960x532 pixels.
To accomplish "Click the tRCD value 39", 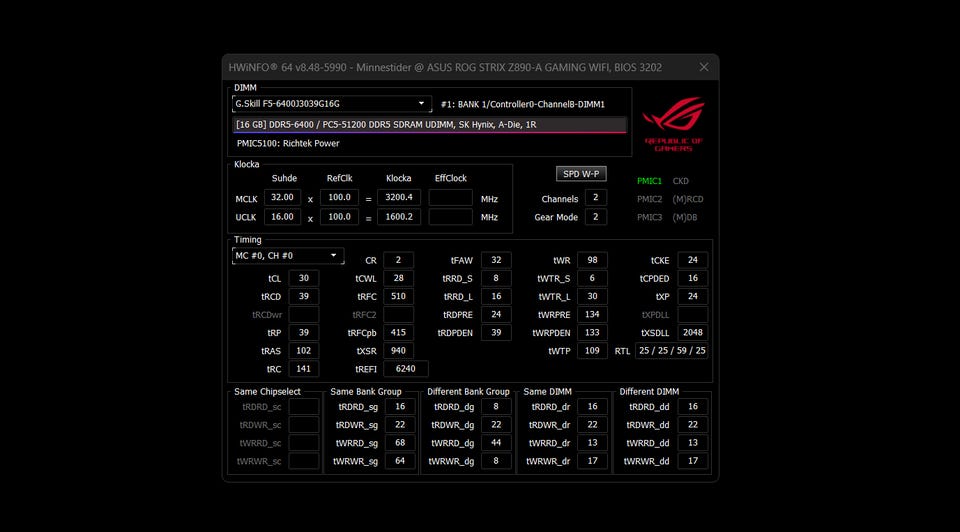I will [304, 296].
